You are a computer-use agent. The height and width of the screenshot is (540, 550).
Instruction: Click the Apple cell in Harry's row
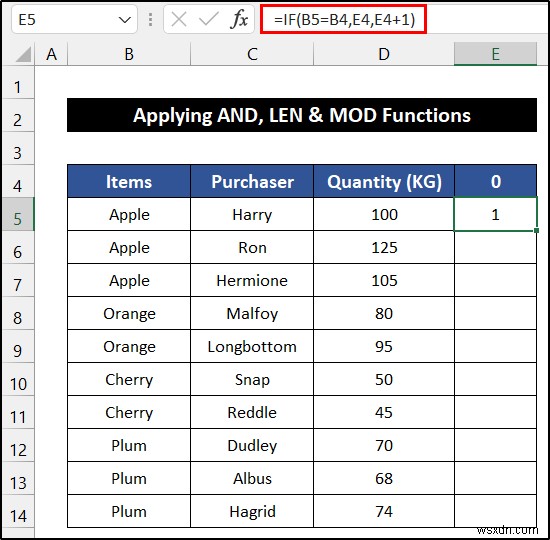coord(129,214)
